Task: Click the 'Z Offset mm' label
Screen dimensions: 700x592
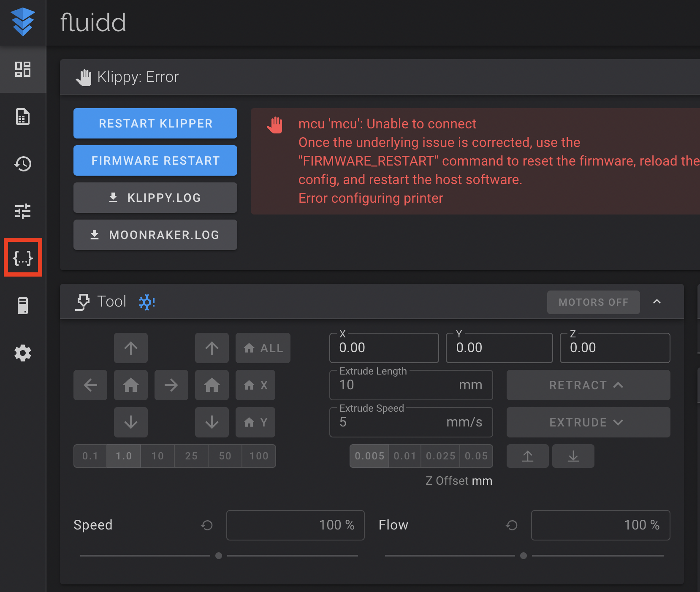Action: coord(459,481)
